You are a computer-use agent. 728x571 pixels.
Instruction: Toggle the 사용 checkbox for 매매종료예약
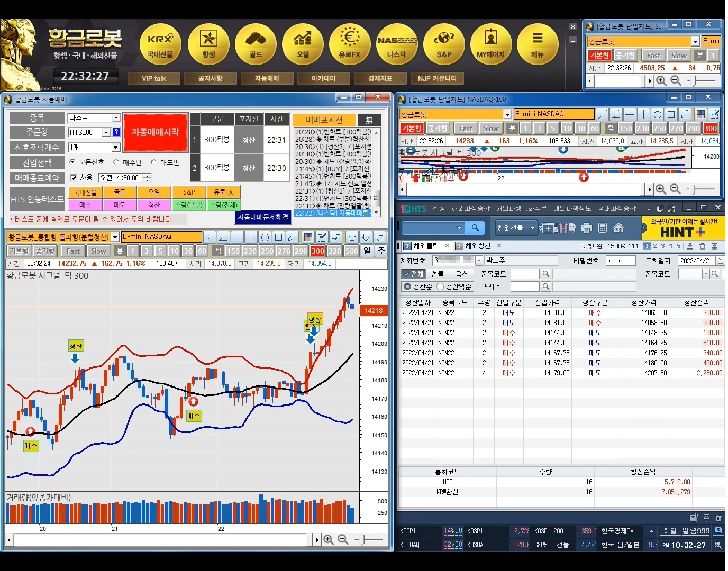click(74, 178)
